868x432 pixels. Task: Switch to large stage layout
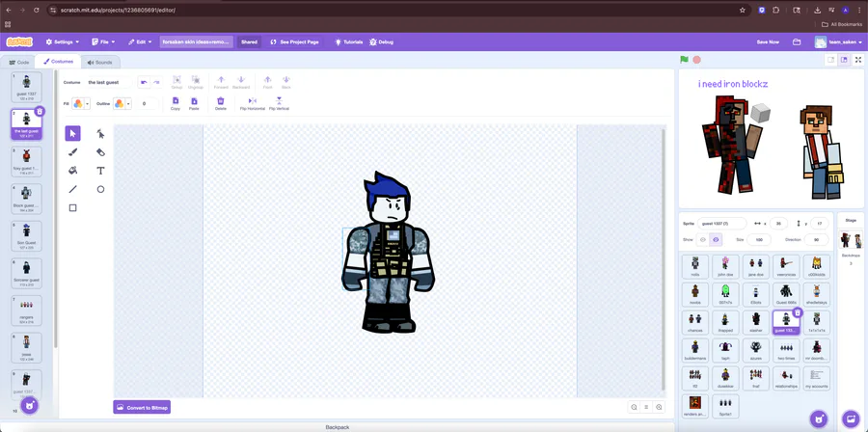click(844, 60)
